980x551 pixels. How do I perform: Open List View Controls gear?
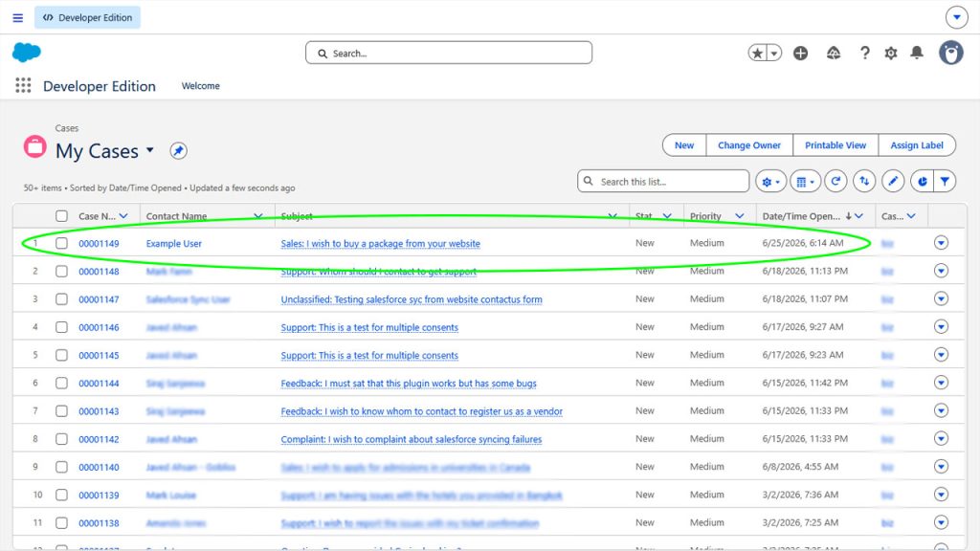pyautogui.click(x=770, y=182)
